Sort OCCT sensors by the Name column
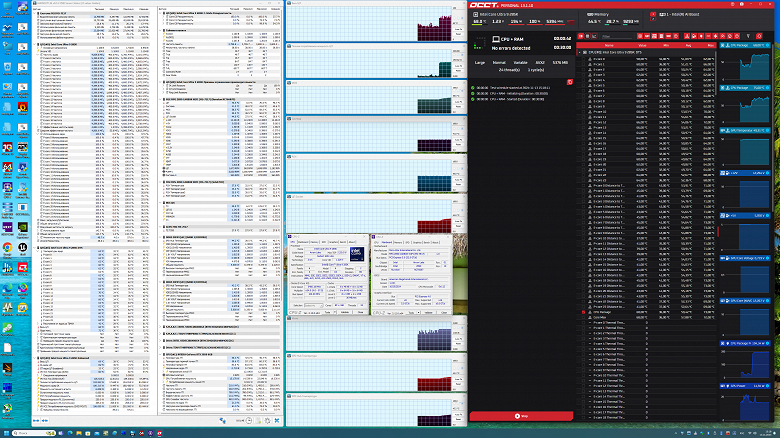The height and width of the screenshot is (438, 780). pos(609,45)
